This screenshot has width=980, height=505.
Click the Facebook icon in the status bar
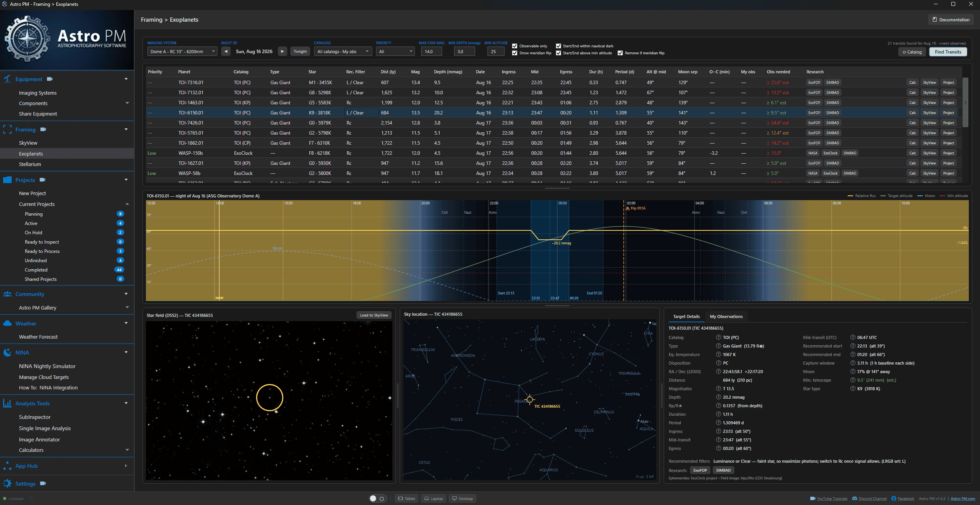(x=894, y=499)
